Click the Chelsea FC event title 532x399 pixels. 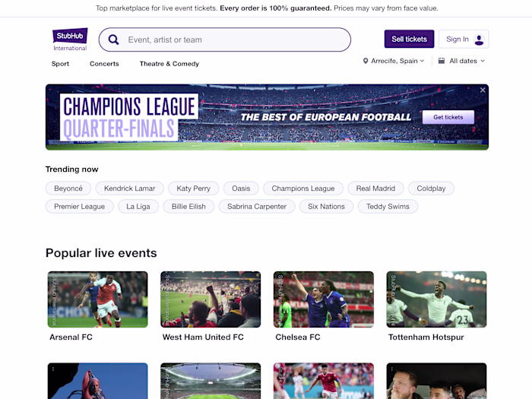coord(298,337)
